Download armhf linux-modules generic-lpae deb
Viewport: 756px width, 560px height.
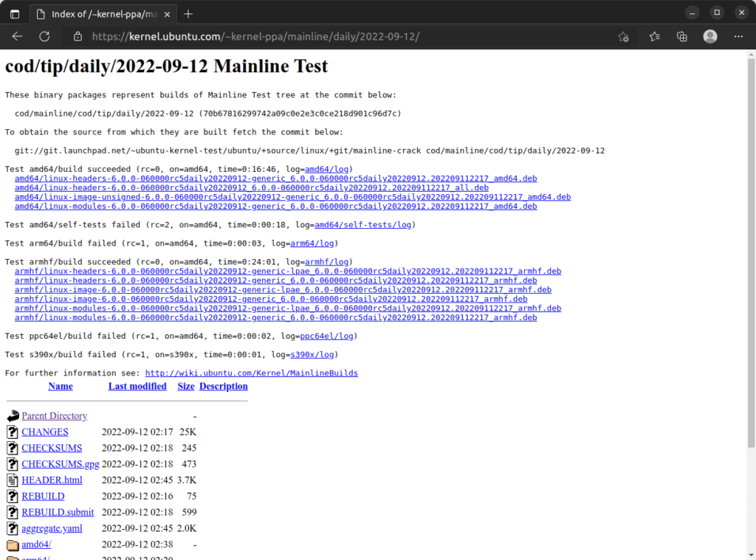click(x=288, y=308)
